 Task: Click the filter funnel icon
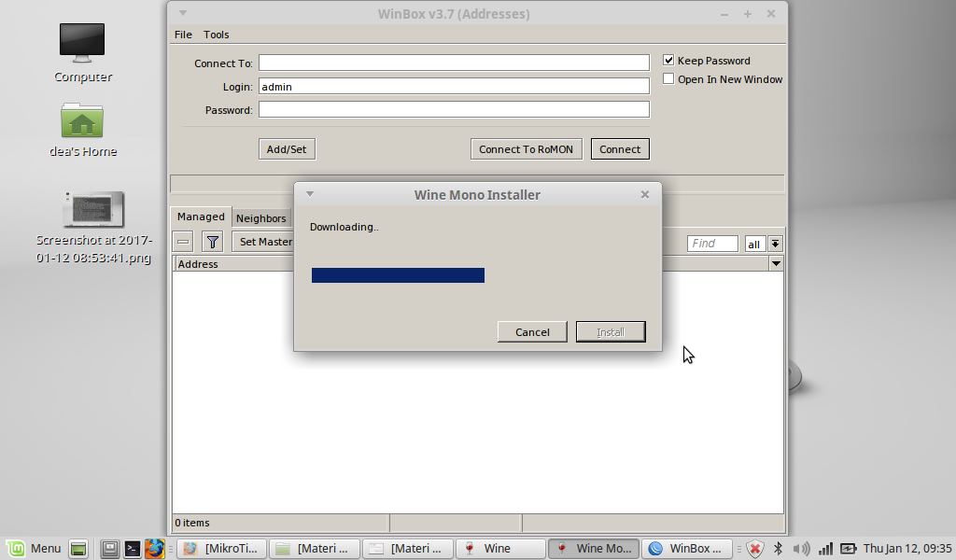(x=212, y=242)
